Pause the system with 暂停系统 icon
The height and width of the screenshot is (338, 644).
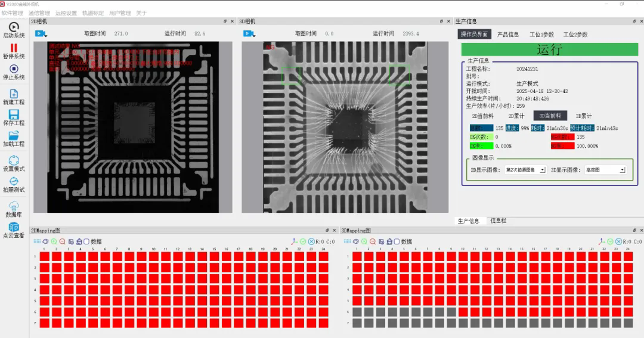pyautogui.click(x=14, y=48)
